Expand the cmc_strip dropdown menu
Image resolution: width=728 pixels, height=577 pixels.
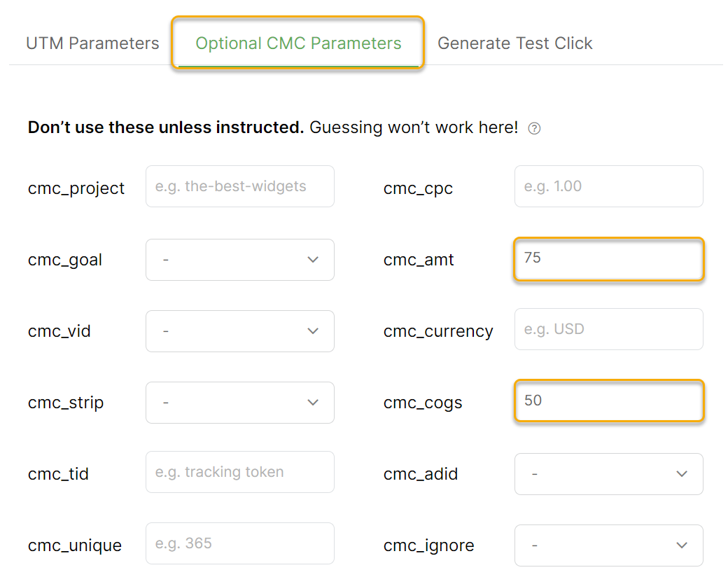(239, 403)
